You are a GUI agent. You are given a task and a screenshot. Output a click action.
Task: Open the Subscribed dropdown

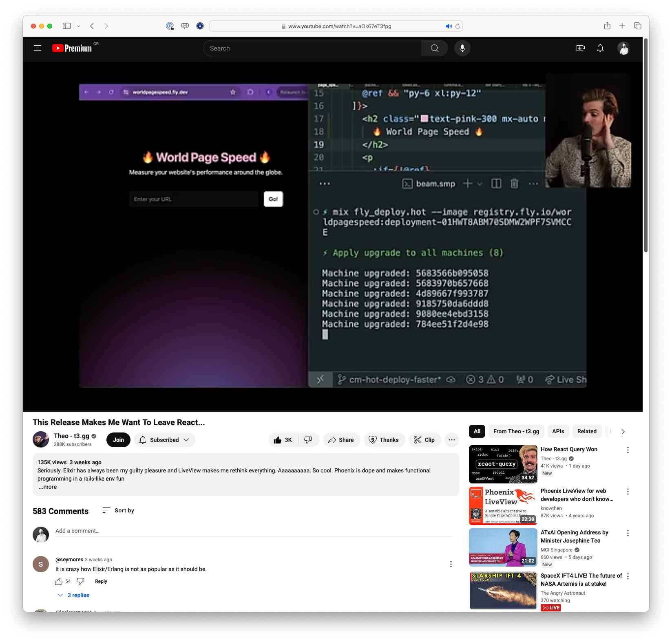coord(164,440)
